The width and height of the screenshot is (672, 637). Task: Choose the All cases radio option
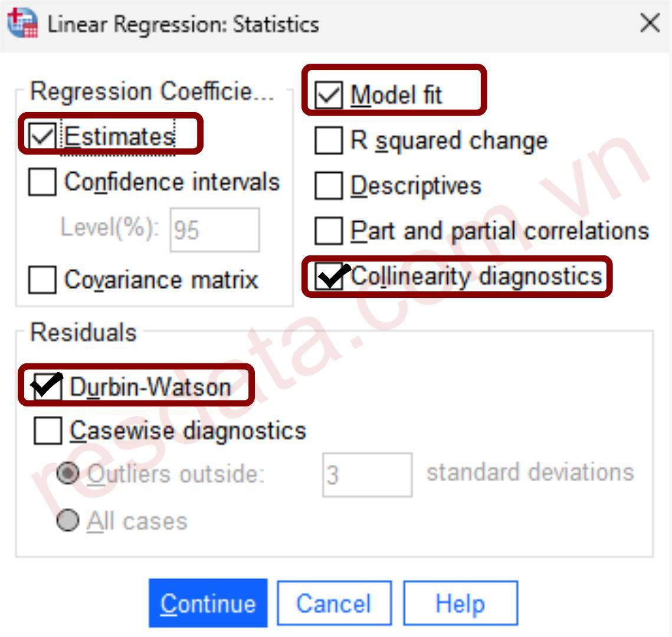point(68,520)
